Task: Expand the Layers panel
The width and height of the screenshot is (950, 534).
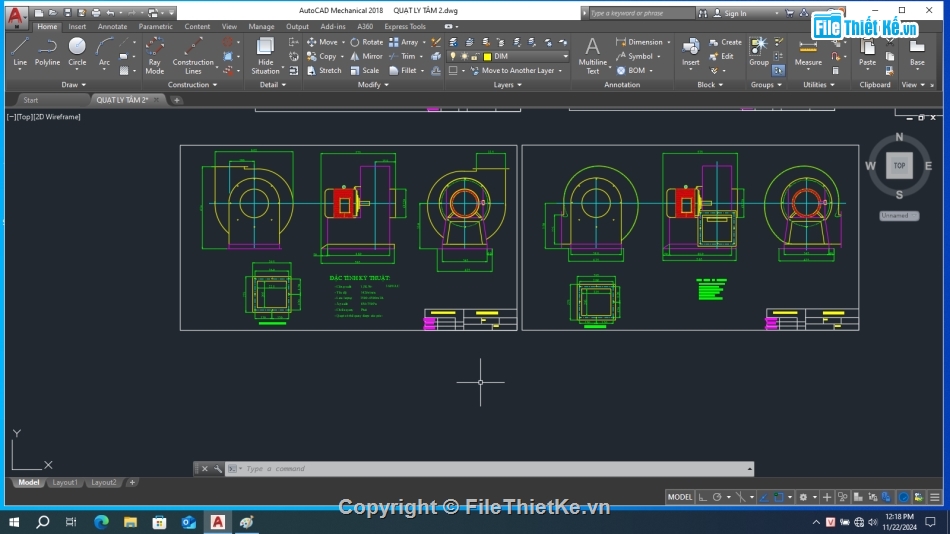Action: click(x=507, y=85)
